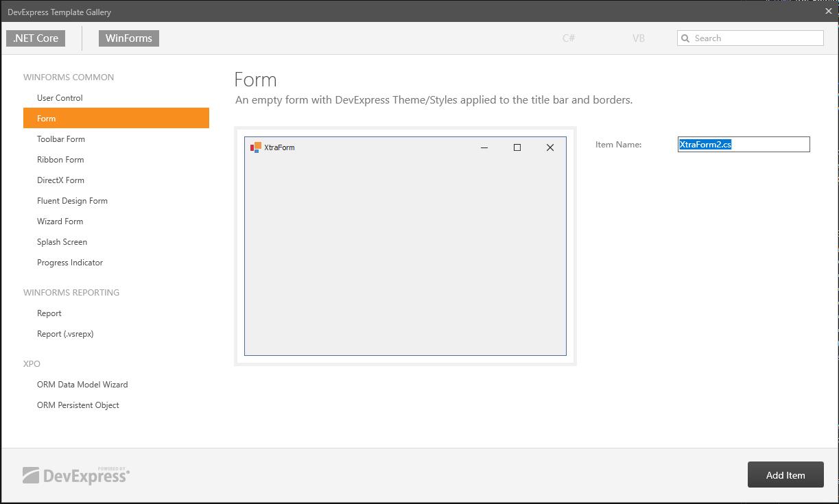Select the User Control template
The height and width of the screenshot is (504, 839).
tap(60, 97)
